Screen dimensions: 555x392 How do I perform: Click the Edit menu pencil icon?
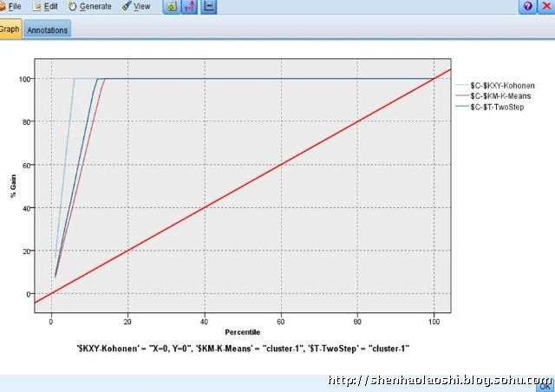pos(36,6)
